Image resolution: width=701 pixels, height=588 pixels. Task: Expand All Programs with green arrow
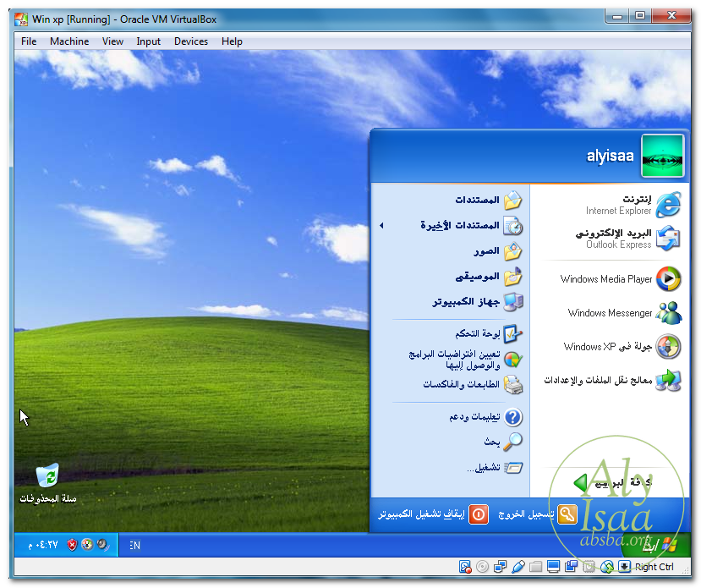(580, 483)
